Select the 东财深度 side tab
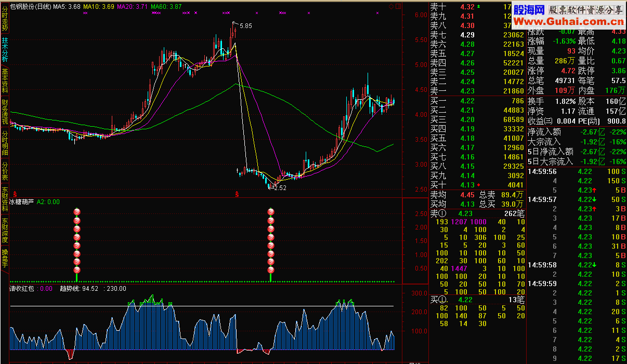 point(5,231)
